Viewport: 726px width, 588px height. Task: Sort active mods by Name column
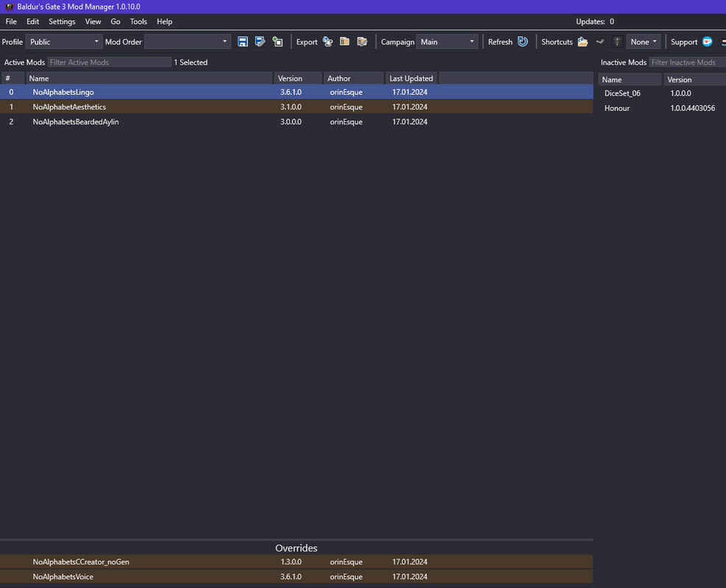149,78
